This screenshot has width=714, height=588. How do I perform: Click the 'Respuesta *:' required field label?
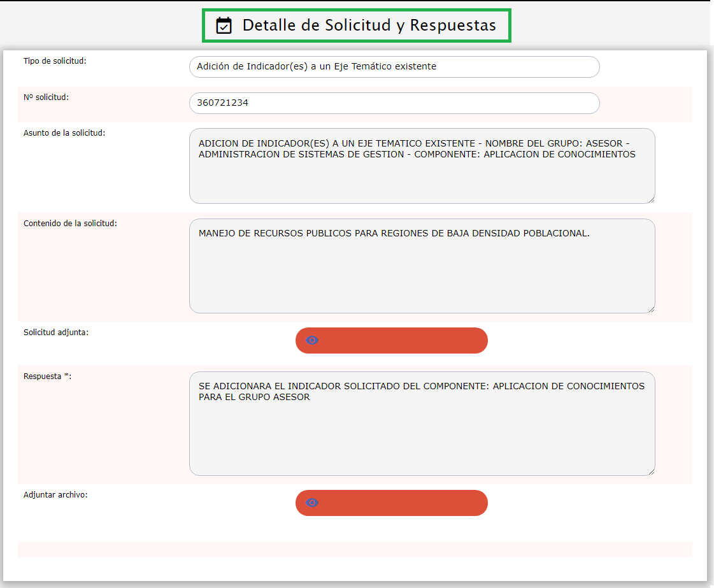(48, 376)
